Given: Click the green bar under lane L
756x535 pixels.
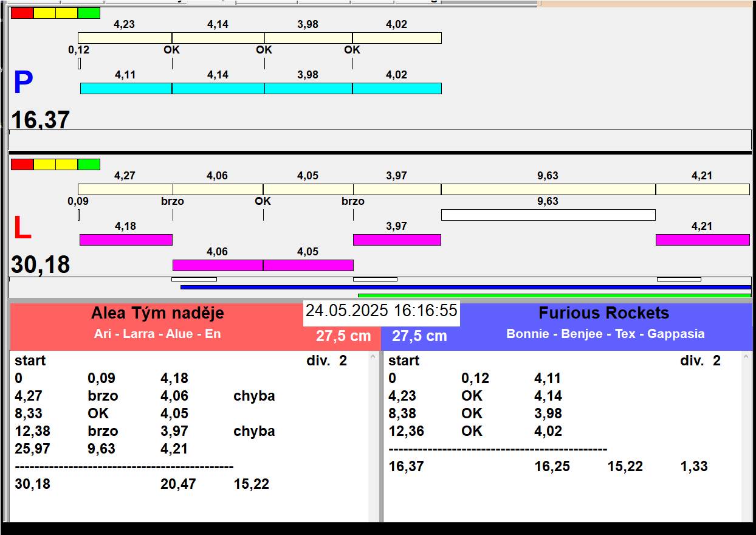Looking at the screenshot, I should point(554,295).
